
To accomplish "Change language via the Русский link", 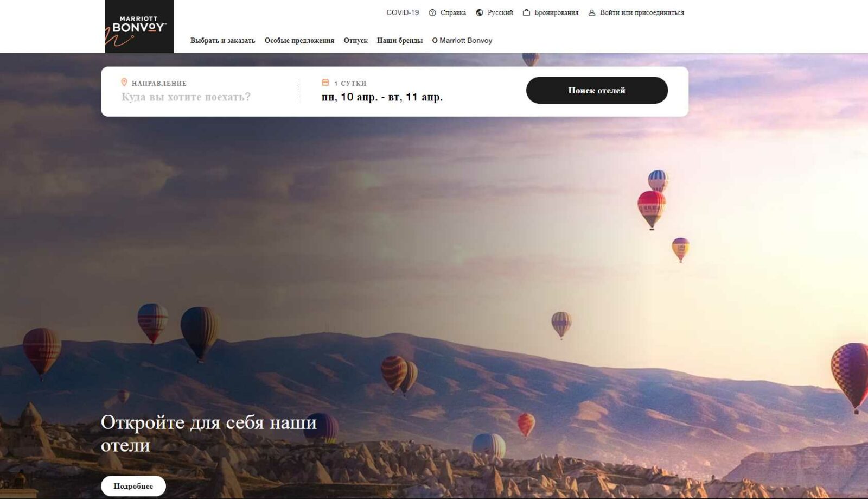I will (500, 12).
